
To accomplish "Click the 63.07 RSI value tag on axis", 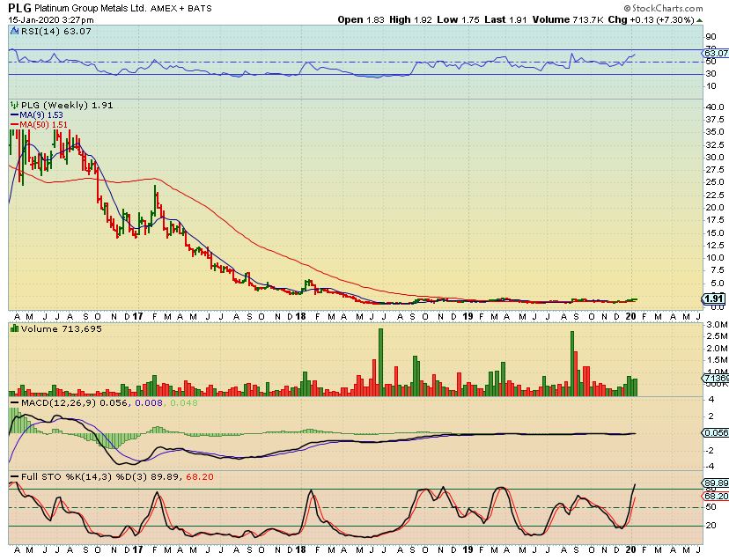I will pos(716,53).
